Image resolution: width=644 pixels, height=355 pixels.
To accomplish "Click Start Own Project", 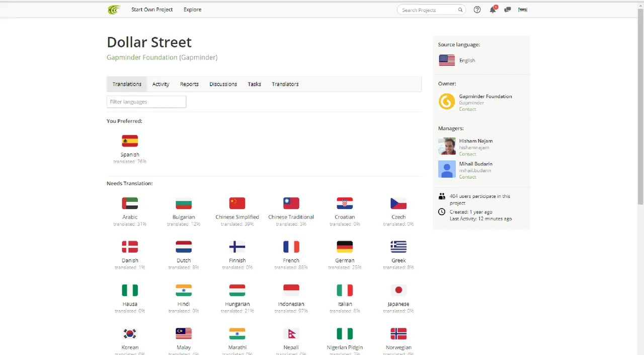I will 152,10.
